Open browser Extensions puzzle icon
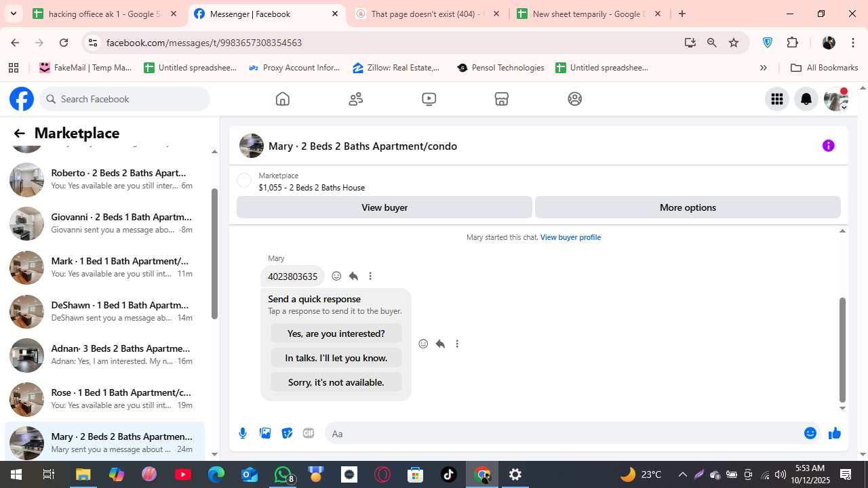868x488 pixels. point(793,43)
